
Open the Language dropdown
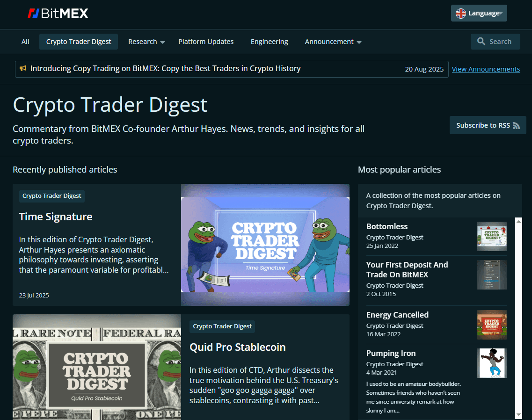tap(479, 13)
